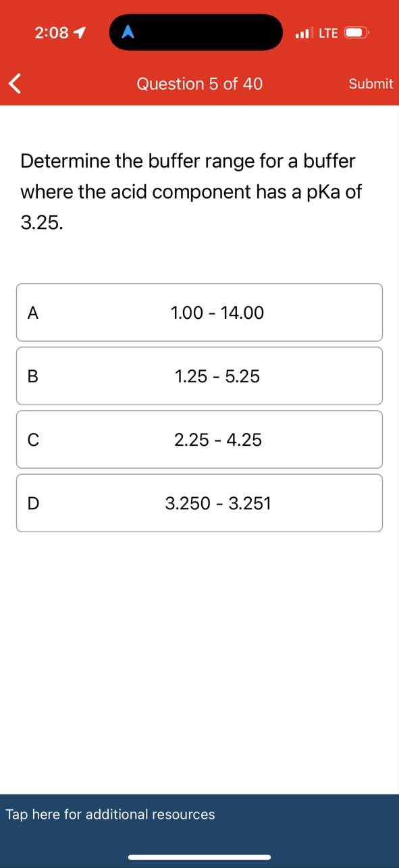Viewport: 399px width, 868px height.
Task: Submit the current answer
Action: (371, 83)
